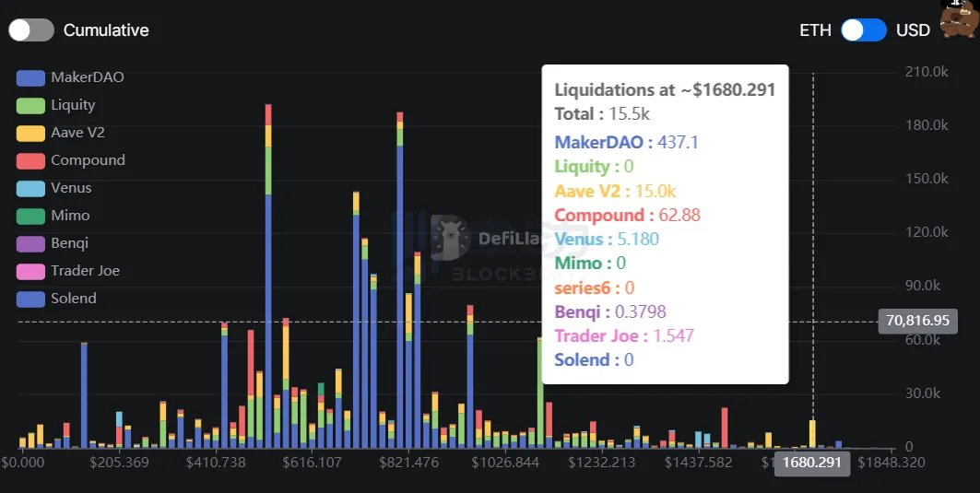
Task: Click the Benqi legend color swatch
Action: pos(30,243)
